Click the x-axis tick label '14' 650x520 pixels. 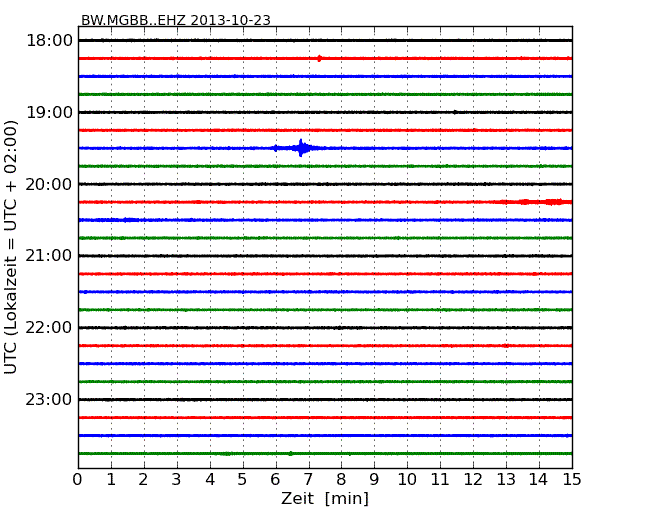[x=538, y=480]
